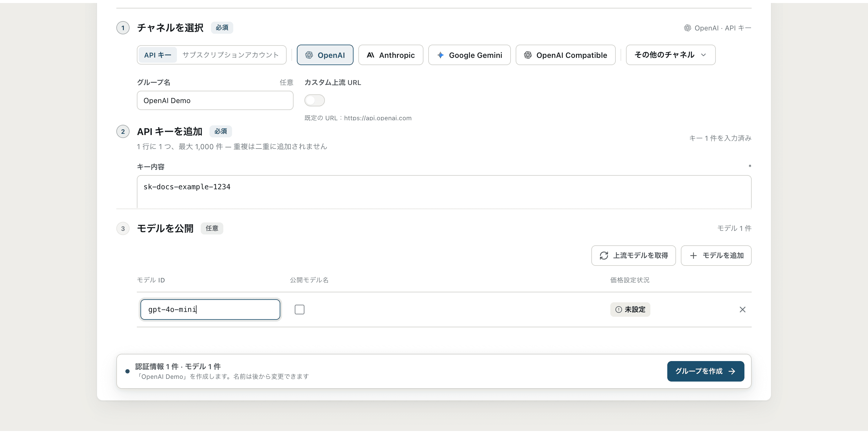Click the '1 行に 1 つ、最大 1,000 件' hint text

coord(232,146)
